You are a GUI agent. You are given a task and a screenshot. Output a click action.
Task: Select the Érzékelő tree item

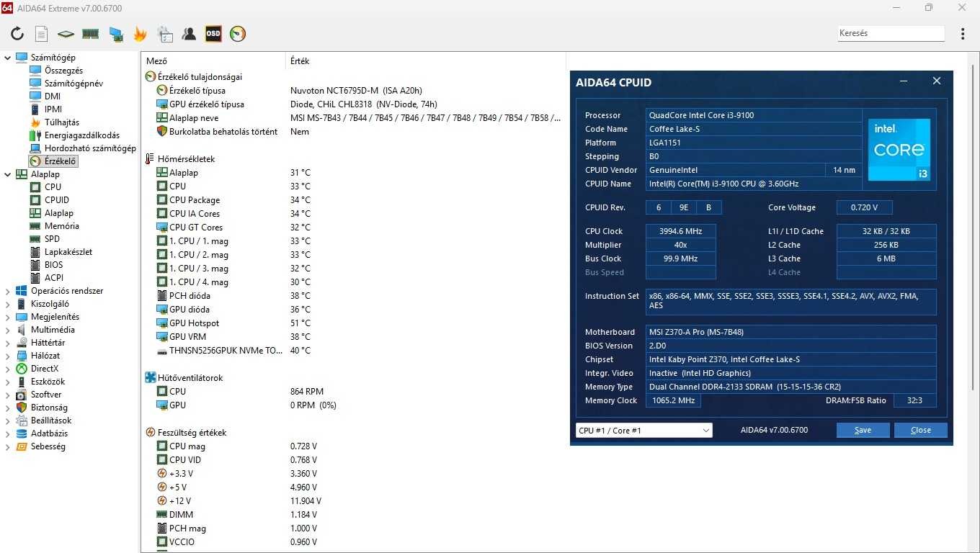60,161
